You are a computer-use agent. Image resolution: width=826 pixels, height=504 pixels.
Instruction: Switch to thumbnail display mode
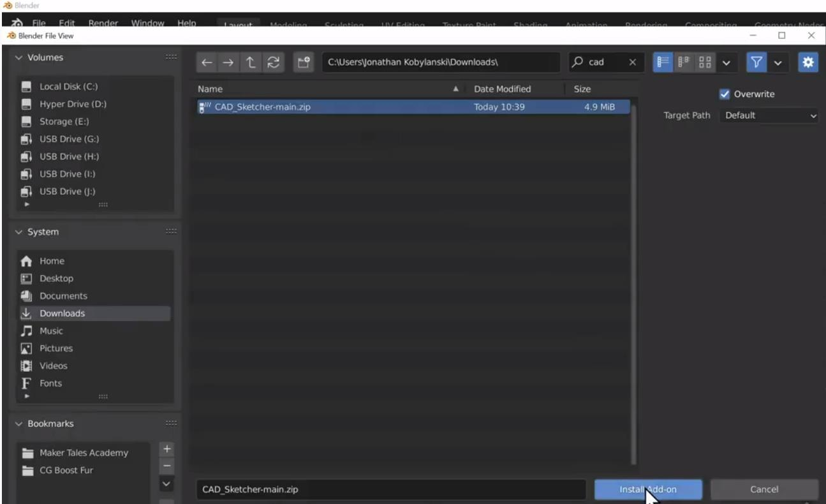(705, 63)
